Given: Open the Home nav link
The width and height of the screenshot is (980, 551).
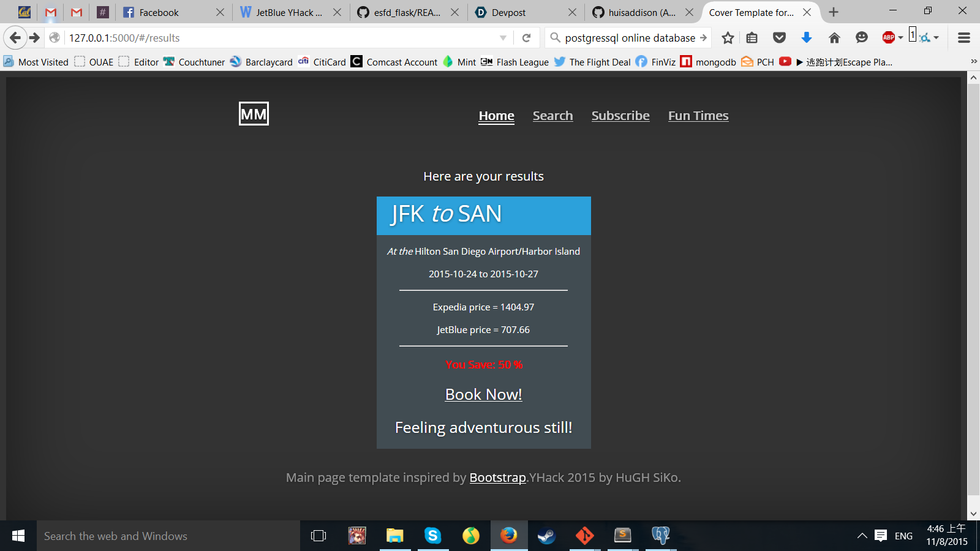Looking at the screenshot, I should coord(497,116).
